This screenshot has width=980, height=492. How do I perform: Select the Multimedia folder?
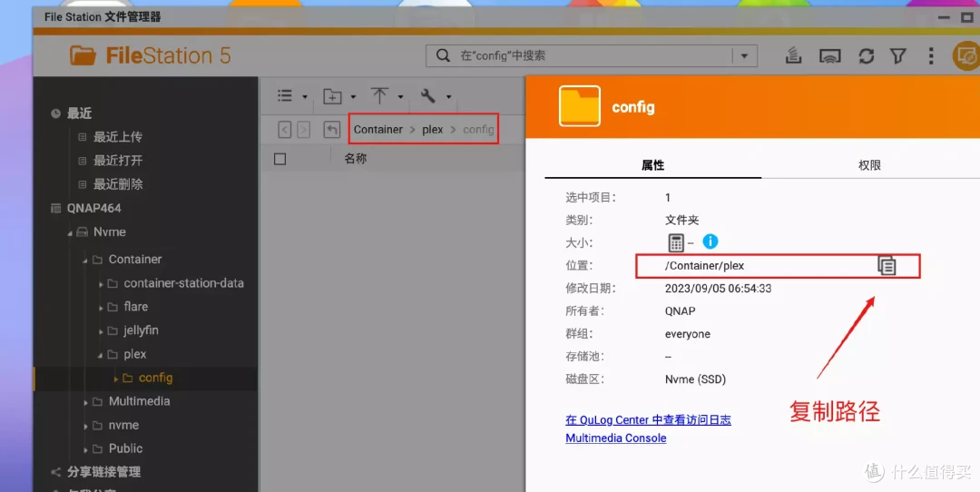click(140, 401)
